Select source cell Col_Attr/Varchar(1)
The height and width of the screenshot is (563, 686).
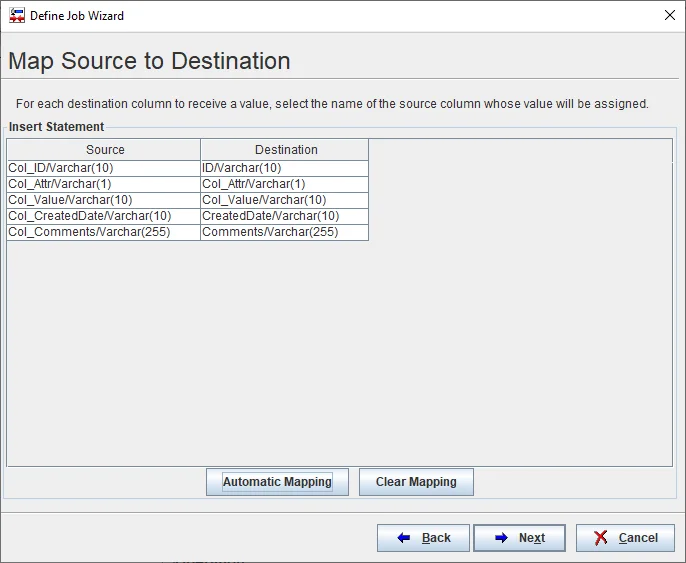(104, 184)
